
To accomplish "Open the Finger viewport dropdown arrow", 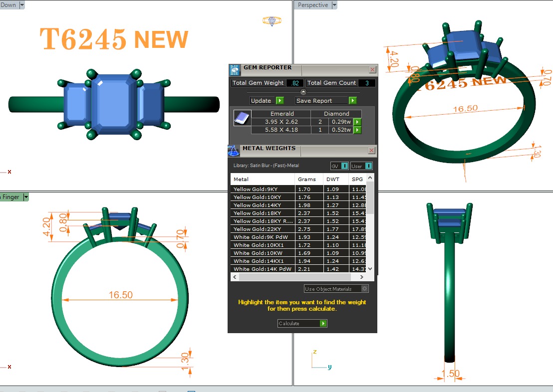I will (x=26, y=197).
